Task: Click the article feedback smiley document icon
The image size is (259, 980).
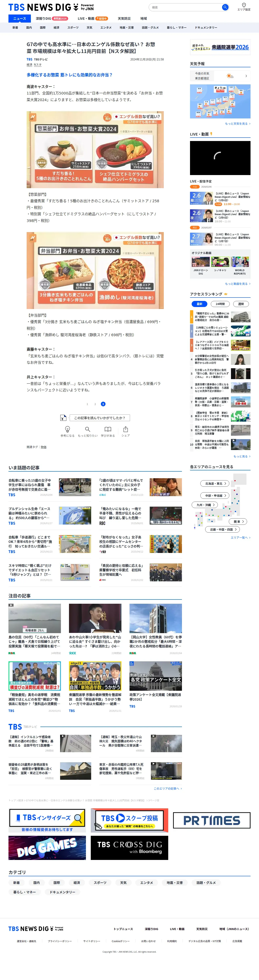Action: coord(63,418)
